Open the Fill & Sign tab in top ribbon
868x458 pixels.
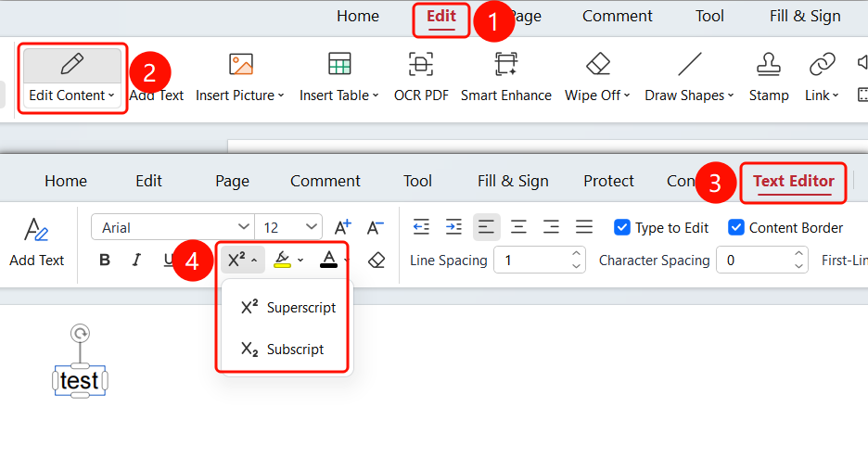pyautogui.click(x=805, y=16)
